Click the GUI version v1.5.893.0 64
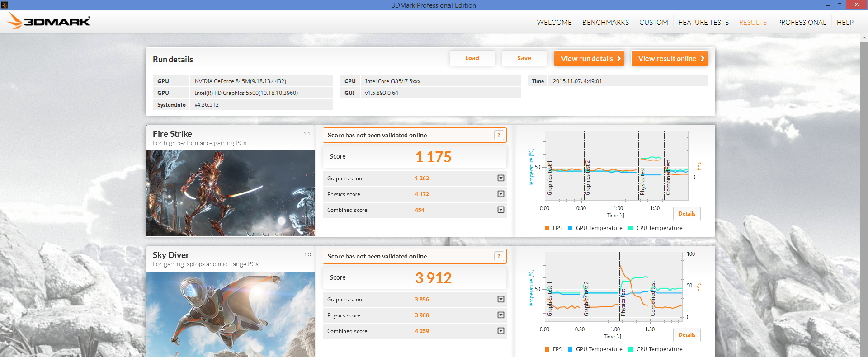This screenshot has width=868, height=357. pyautogui.click(x=382, y=93)
